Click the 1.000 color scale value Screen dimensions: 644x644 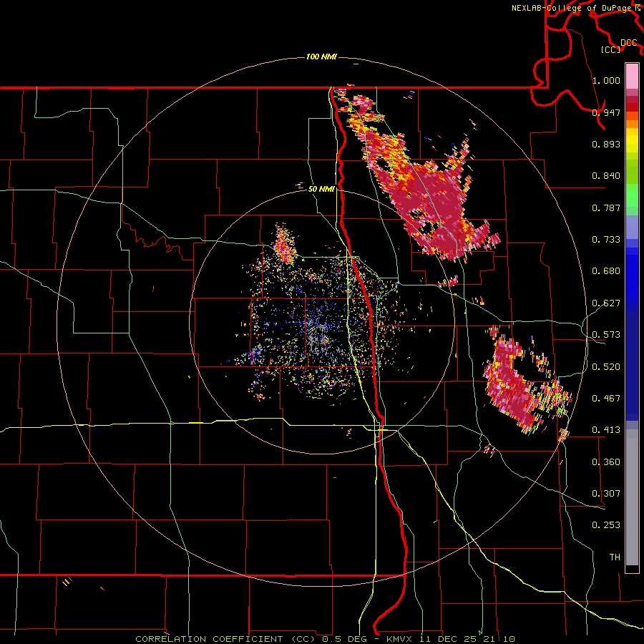(x=606, y=80)
